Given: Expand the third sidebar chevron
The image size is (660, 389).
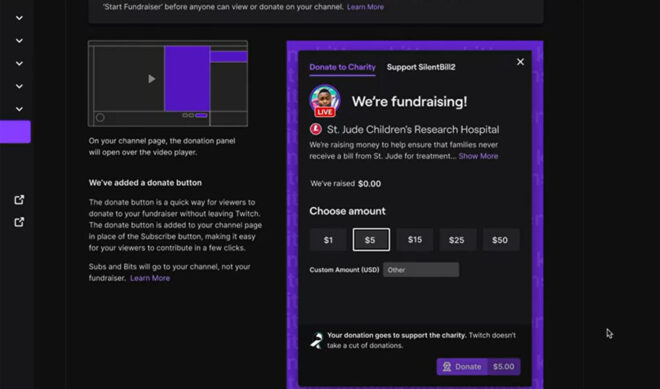Looking at the screenshot, I should click(x=19, y=64).
